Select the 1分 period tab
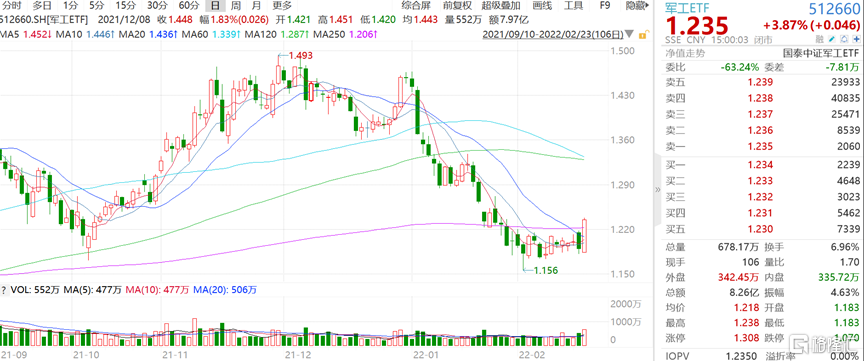 click(70, 7)
